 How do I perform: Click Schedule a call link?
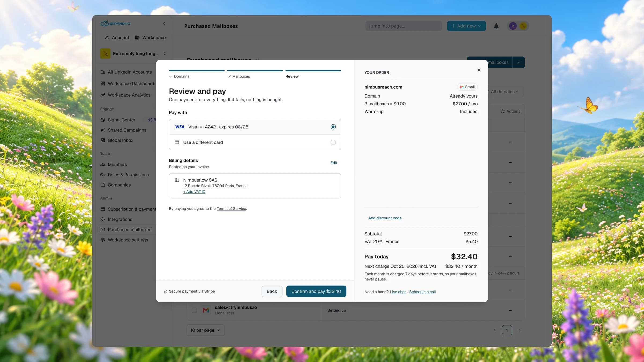click(x=422, y=292)
